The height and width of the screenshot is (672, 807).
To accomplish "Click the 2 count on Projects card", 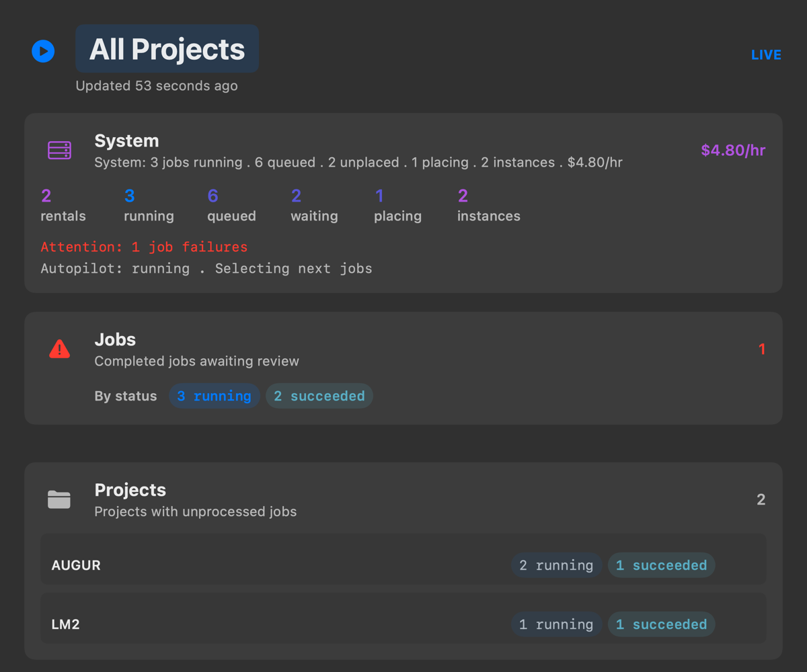I will coord(761,499).
